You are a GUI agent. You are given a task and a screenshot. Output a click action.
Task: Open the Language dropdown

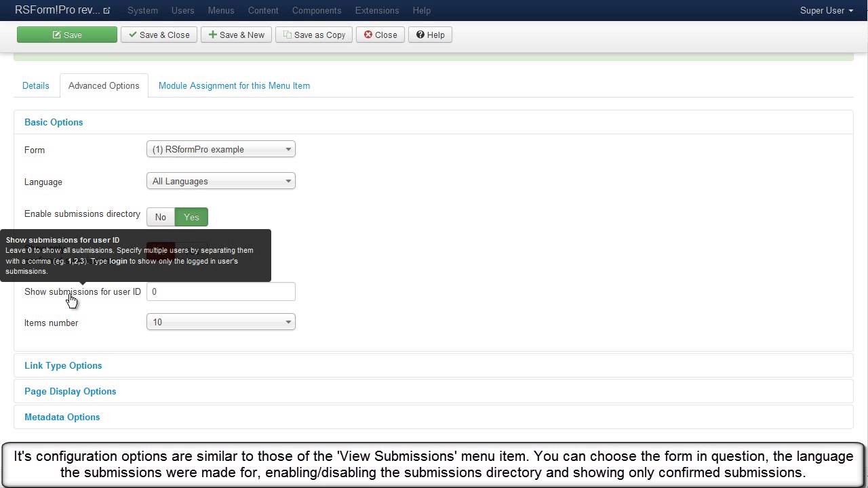click(221, 181)
